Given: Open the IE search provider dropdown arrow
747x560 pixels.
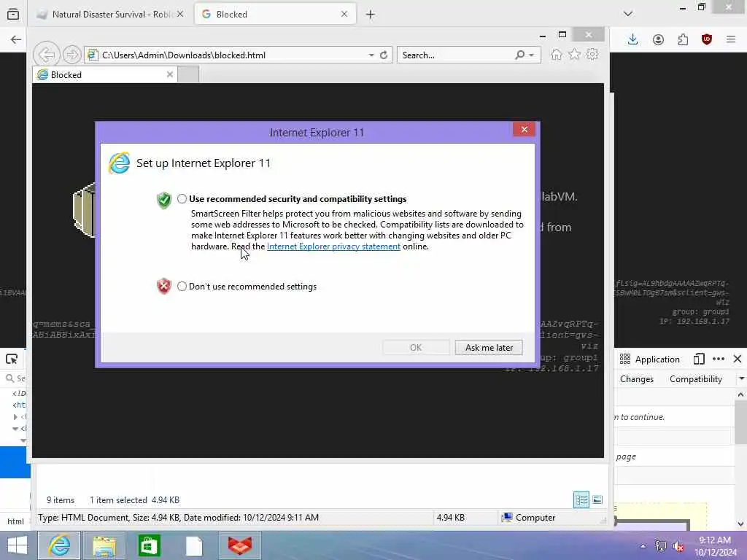Looking at the screenshot, I should coord(532,55).
